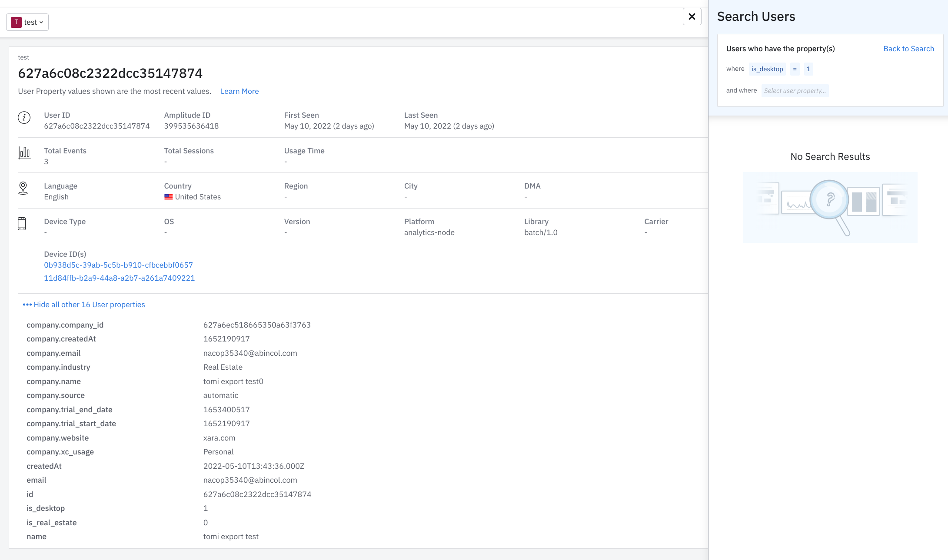Open device ID starting with 0b938d5c
The width and height of the screenshot is (948, 560).
(x=118, y=265)
